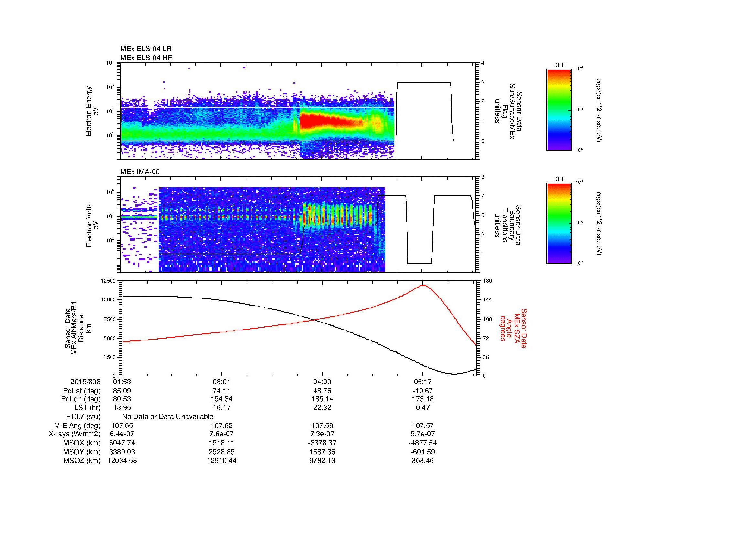The image size is (756, 534).
Task: Click the 'PdLat (deg)' row label
Action: click(82, 391)
